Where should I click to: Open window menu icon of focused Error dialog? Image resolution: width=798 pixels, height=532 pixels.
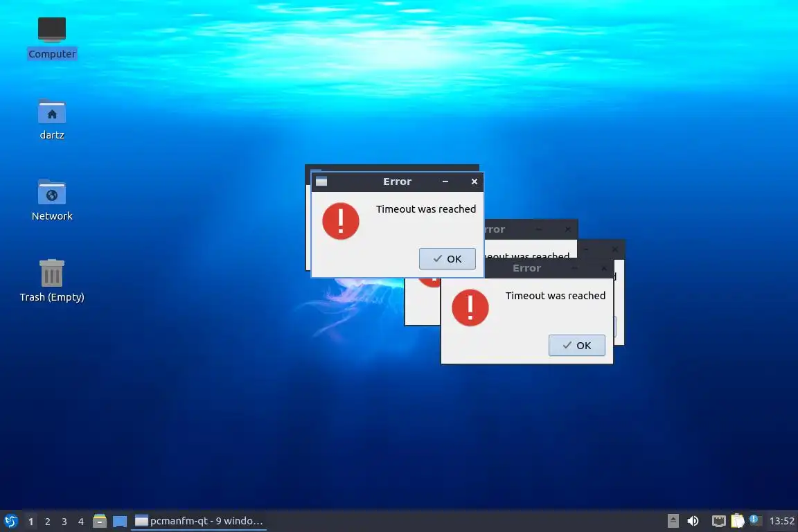pyautogui.click(x=321, y=181)
